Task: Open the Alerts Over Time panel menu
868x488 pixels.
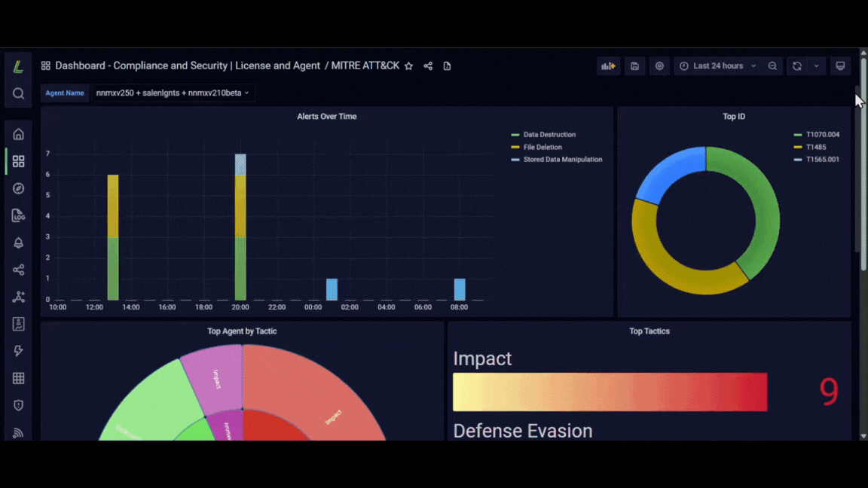Action: (326, 116)
